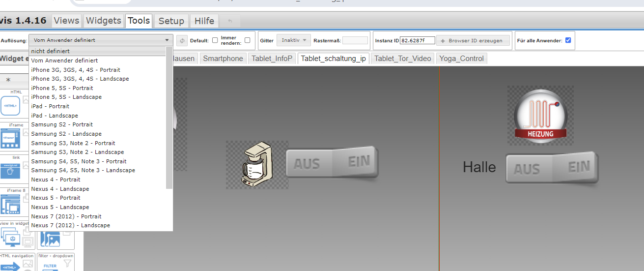The width and height of the screenshot is (644, 271).
Task: Open the Gitter Inaktiv dropdown
Action: pos(293,40)
